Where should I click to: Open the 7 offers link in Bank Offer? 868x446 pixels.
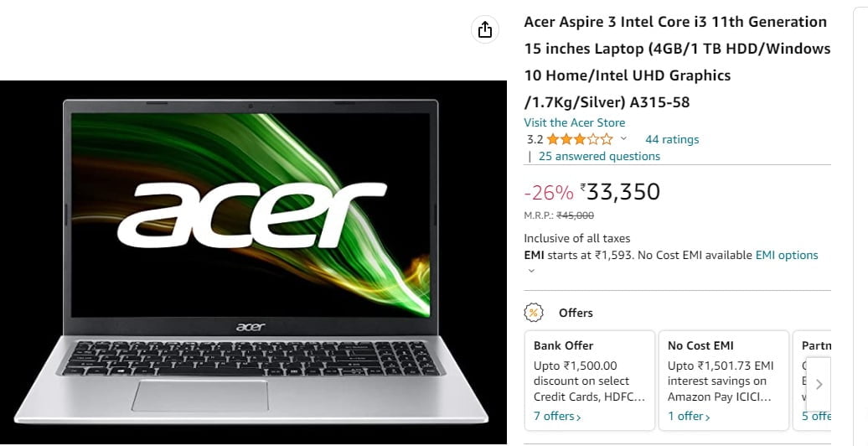[557, 416]
